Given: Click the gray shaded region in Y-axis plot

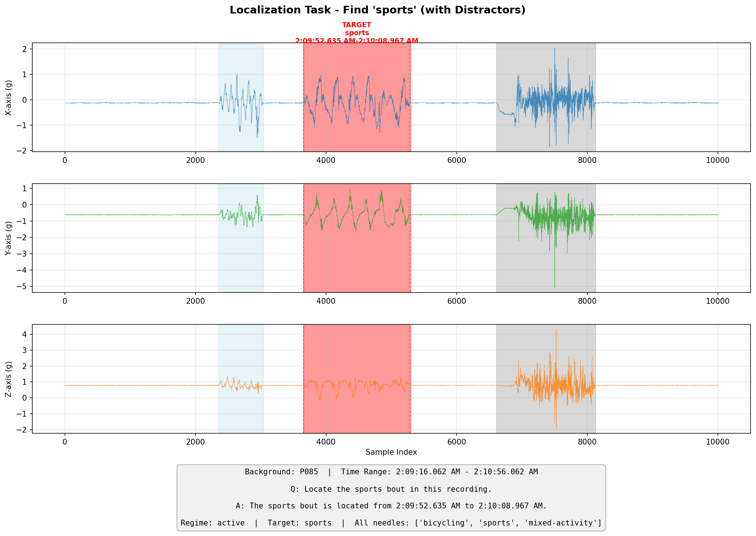Looking at the screenshot, I should 546,238.
